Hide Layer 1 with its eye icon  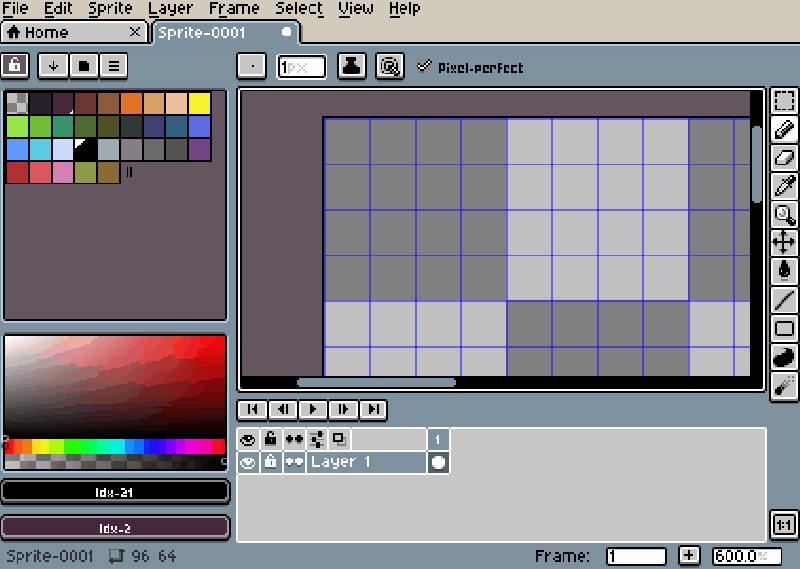(x=248, y=462)
